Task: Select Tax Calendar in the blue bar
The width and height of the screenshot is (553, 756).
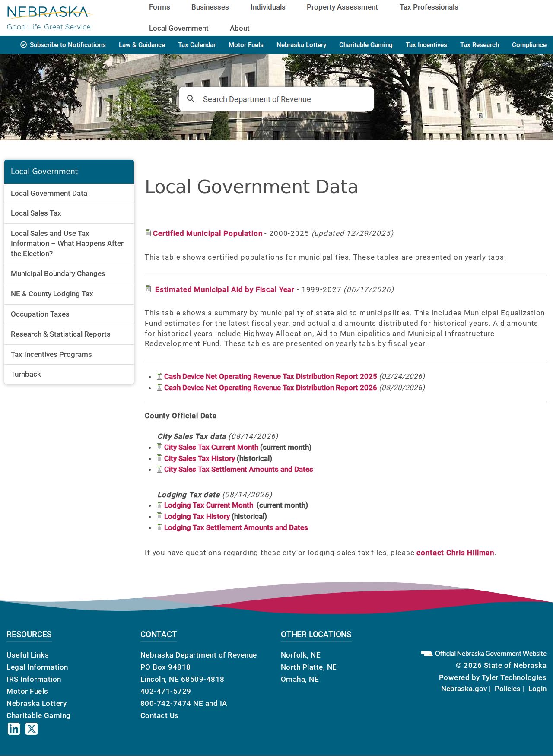Action: [197, 45]
